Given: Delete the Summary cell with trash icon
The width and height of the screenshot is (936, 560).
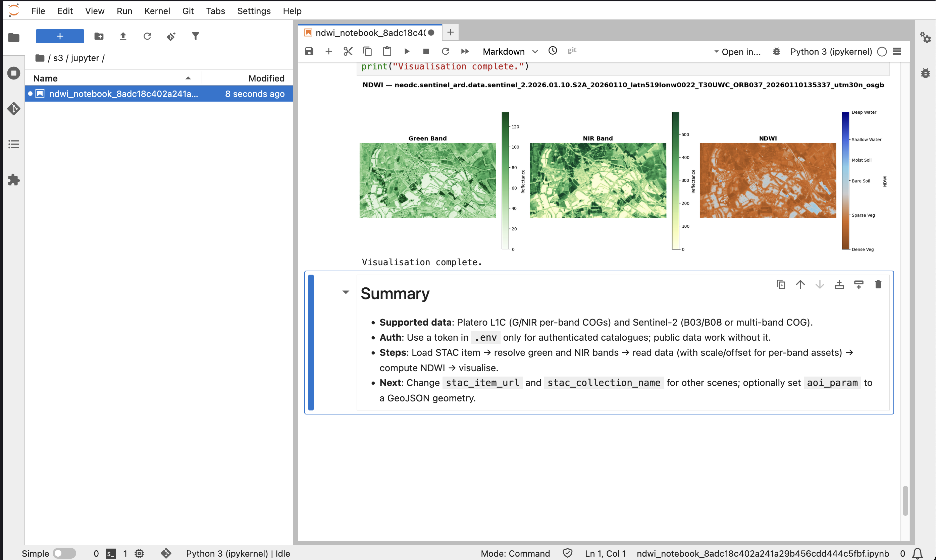Looking at the screenshot, I should pyautogui.click(x=878, y=284).
